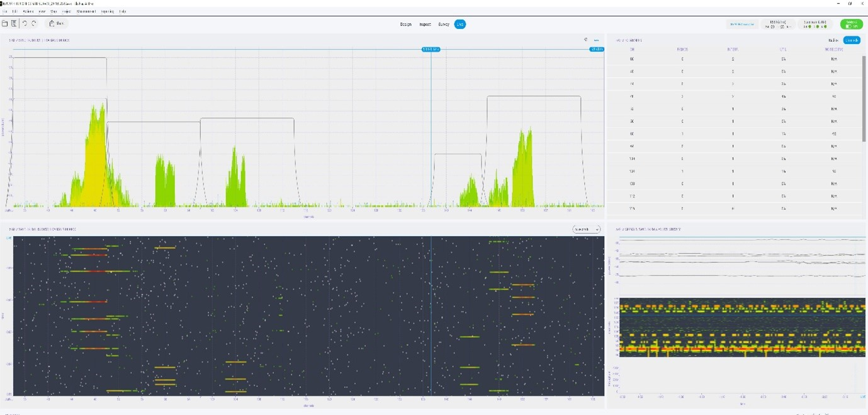Screen dimensions: 868x415
Task: Open the File menu
Action: coord(6,11)
